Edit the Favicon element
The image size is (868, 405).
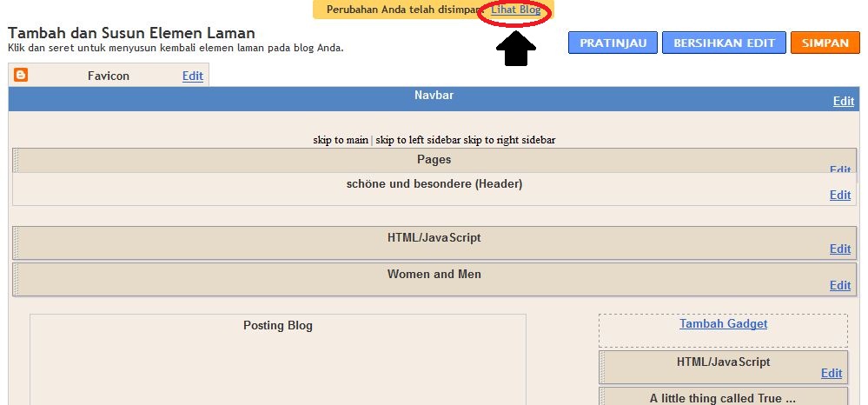[x=193, y=76]
